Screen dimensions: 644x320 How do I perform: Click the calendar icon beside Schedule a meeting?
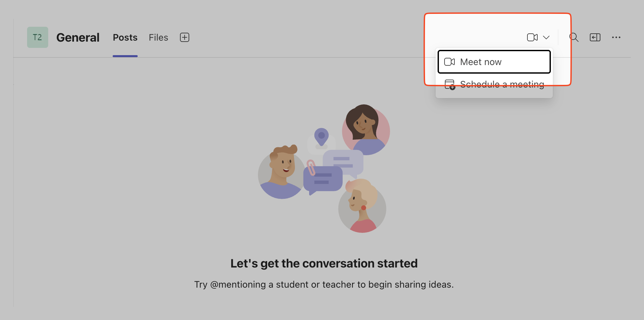click(x=450, y=85)
